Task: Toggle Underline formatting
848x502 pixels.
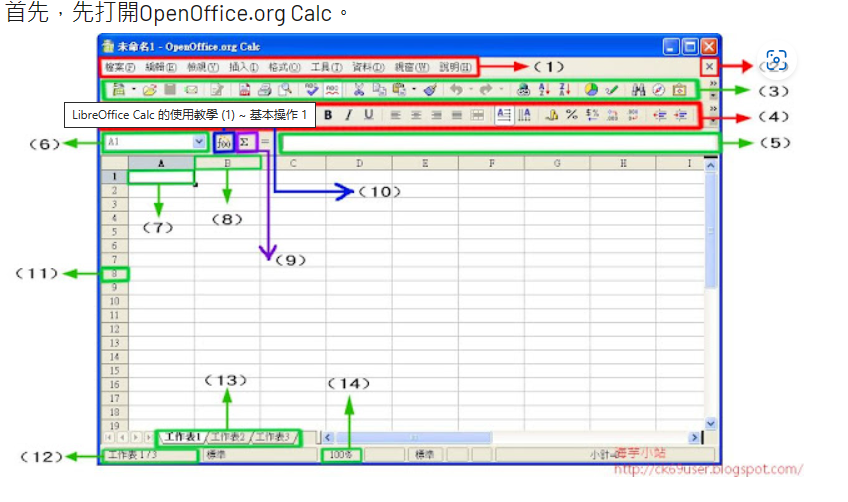Action: click(369, 115)
